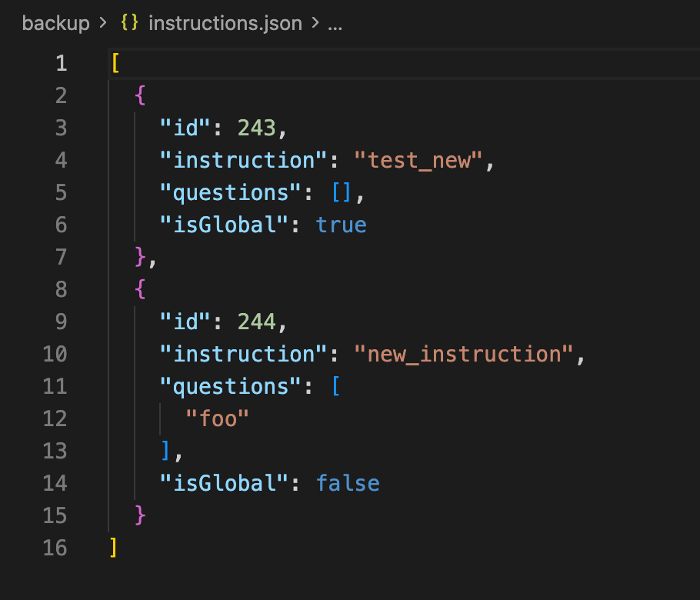Image resolution: width=700 pixels, height=600 pixels.
Task: Open the backup folder breadcrumb
Action: 55,23
